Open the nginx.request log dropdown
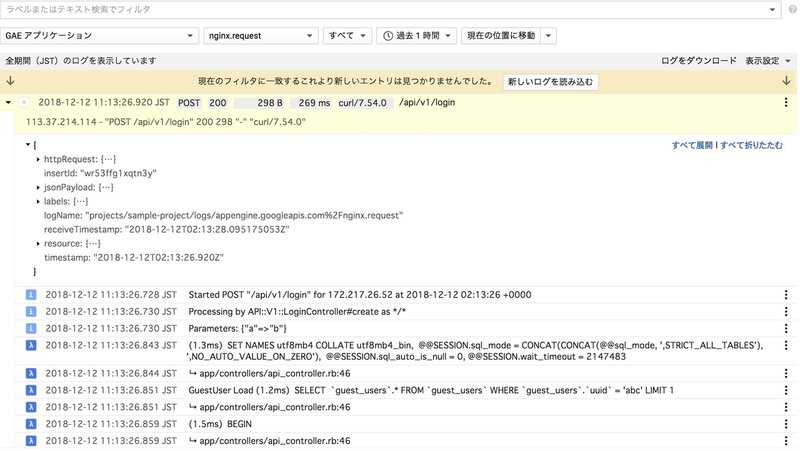The height and width of the screenshot is (451, 800). pyautogui.click(x=261, y=36)
